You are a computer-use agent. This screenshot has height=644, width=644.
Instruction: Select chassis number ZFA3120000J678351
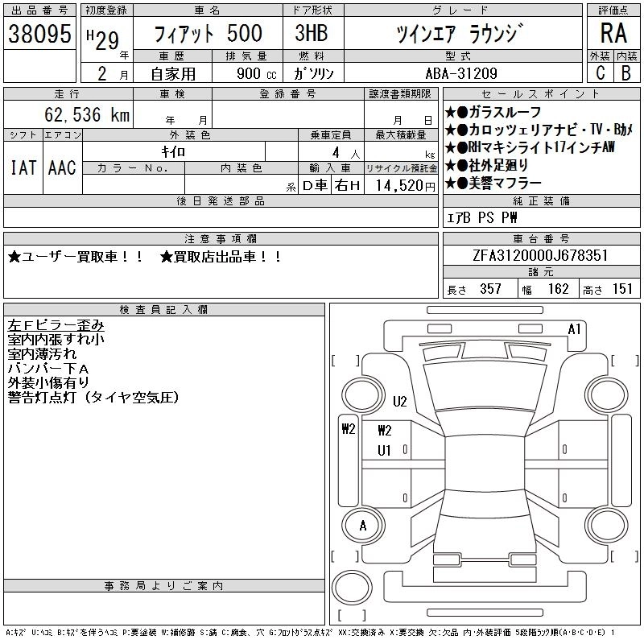(x=540, y=255)
